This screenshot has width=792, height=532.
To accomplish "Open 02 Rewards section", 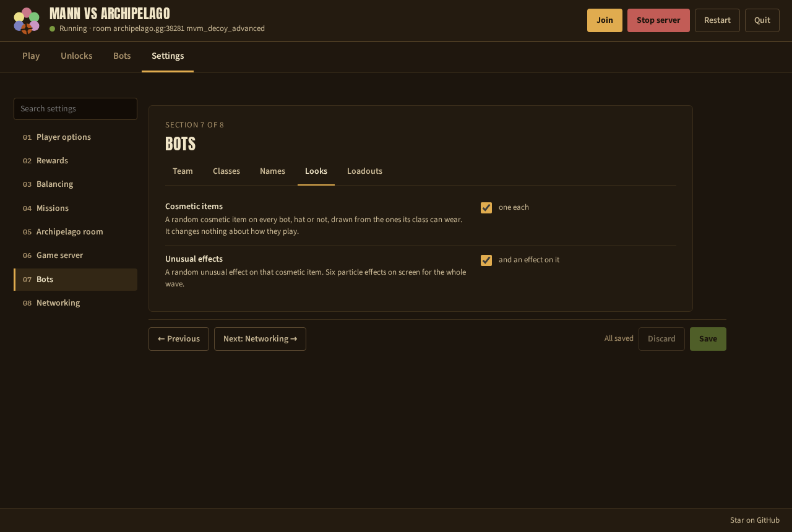I will [x=75, y=161].
